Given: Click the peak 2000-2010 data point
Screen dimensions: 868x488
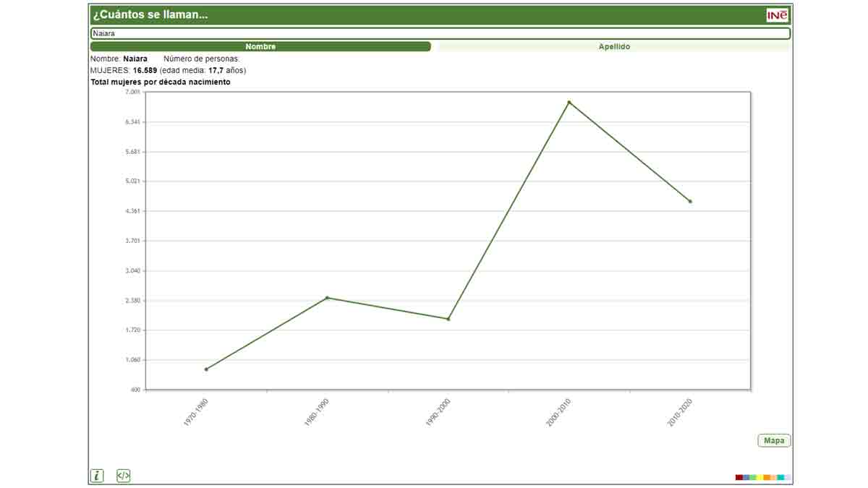Looking at the screenshot, I should click(x=569, y=103).
